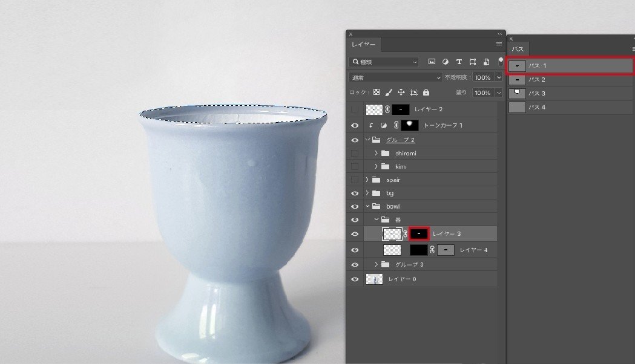Toggle the layer filtering on/off switch
This screenshot has height=364, width=635.
point(501,62)
